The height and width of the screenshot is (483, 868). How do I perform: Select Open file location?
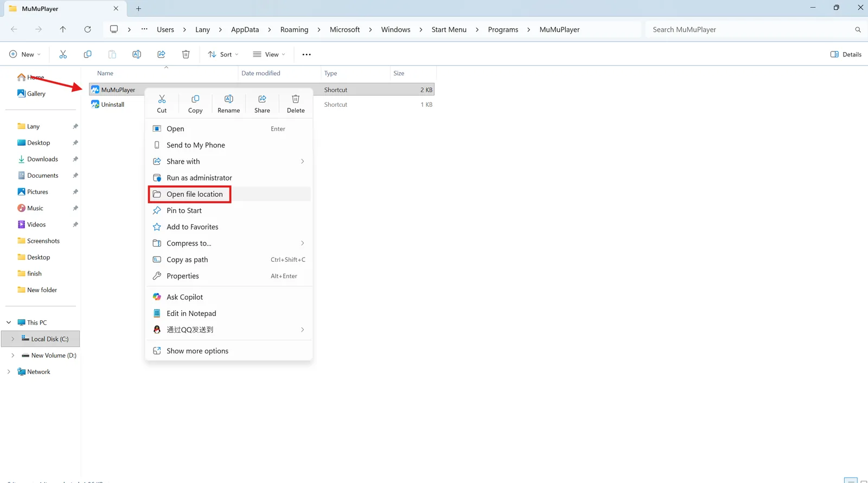pyautogui.click(x=229, y=194)
